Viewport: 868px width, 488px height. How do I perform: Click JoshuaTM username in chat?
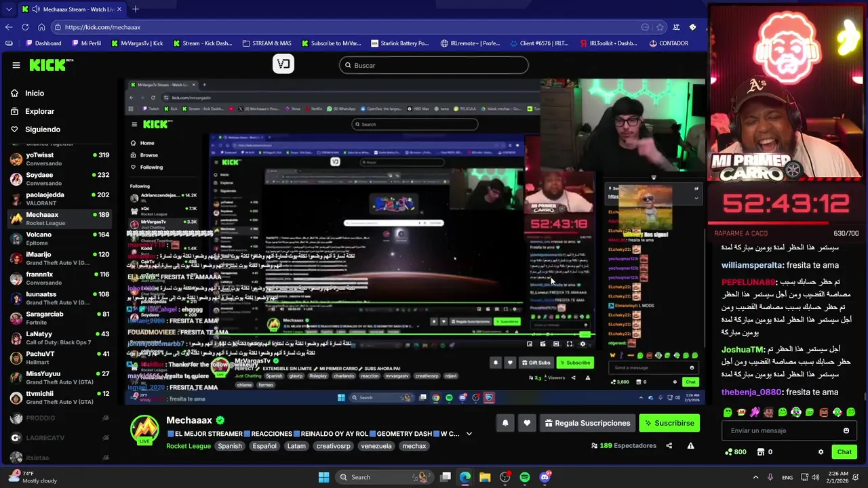point(743,350)
